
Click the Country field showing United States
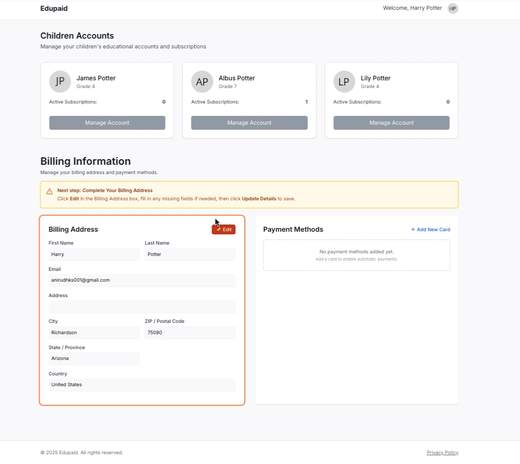[x=142, y=385]
